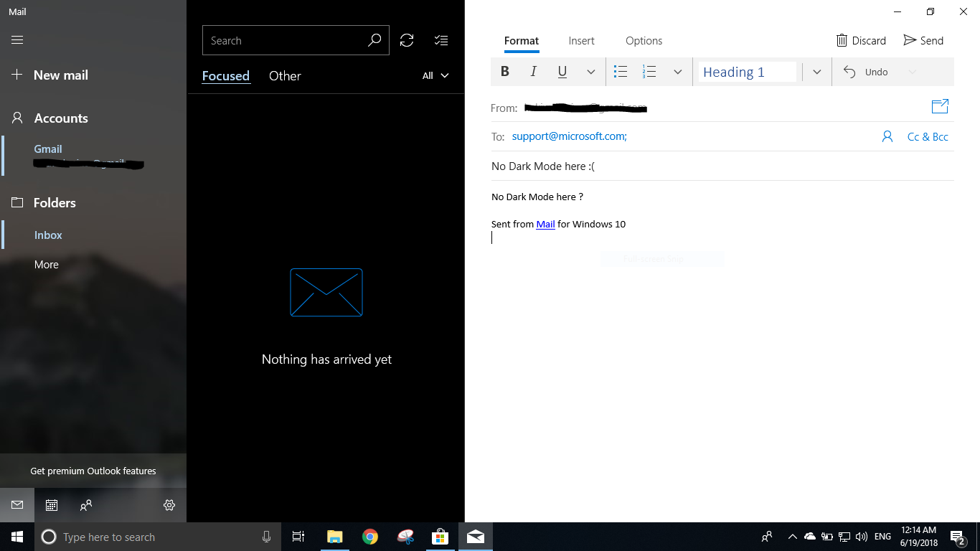This screenshot has height=551, width=980.
Task: Launch Chrome from taskbar
Action: (369, 537)
